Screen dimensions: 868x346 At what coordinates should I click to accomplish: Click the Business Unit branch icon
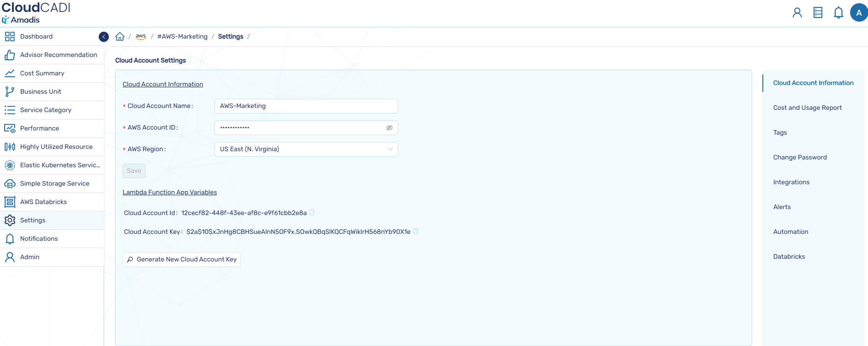pyautogui.click(x=10, y=91)
